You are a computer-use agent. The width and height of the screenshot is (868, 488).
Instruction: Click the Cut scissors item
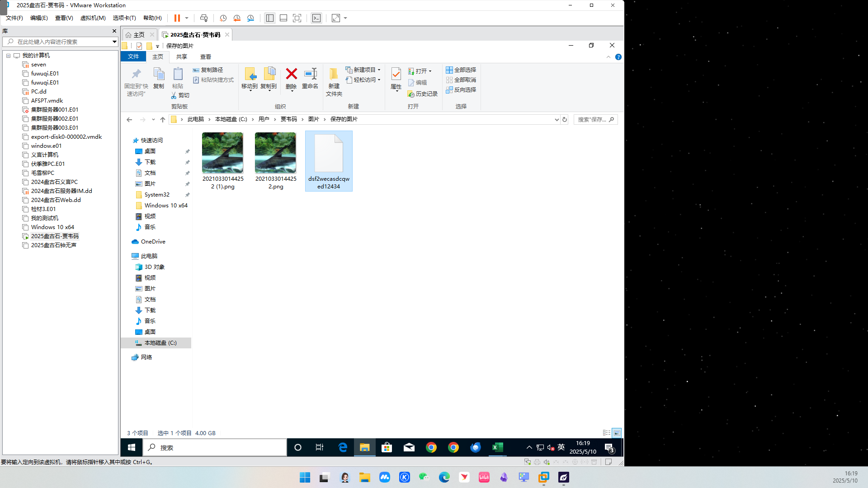tap(180, 95)
